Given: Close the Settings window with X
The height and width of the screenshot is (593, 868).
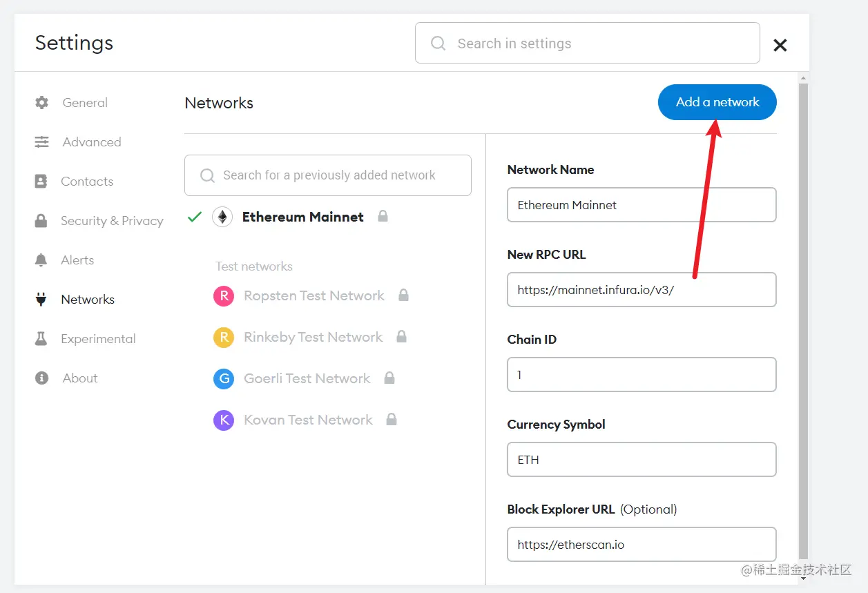Looking at the screenshot, I should (x=780, y=45).
